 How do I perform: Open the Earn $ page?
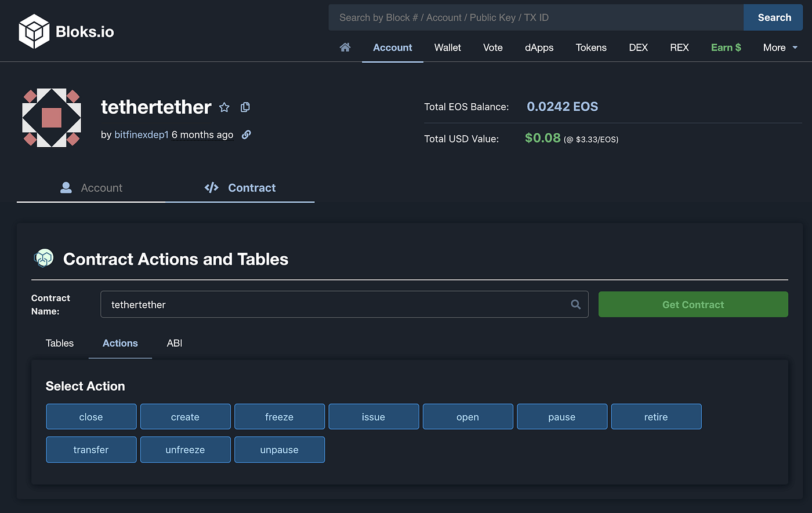click(x=726, y=48)
